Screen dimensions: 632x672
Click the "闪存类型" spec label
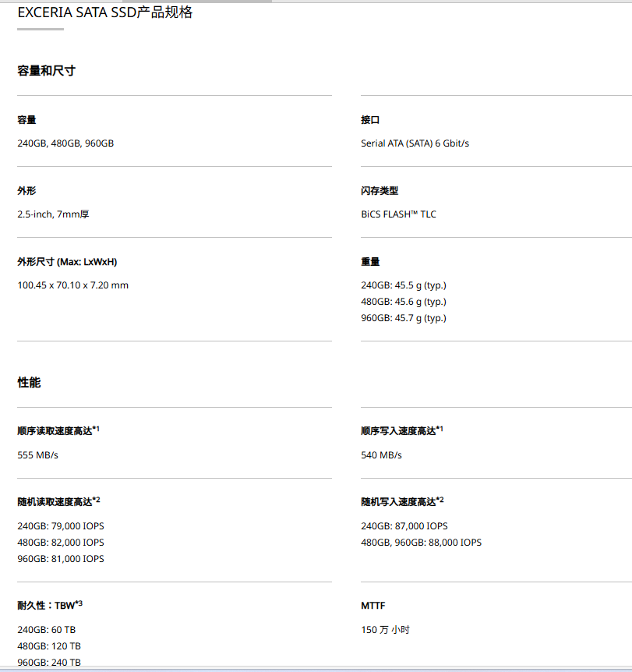pos(380,191)
